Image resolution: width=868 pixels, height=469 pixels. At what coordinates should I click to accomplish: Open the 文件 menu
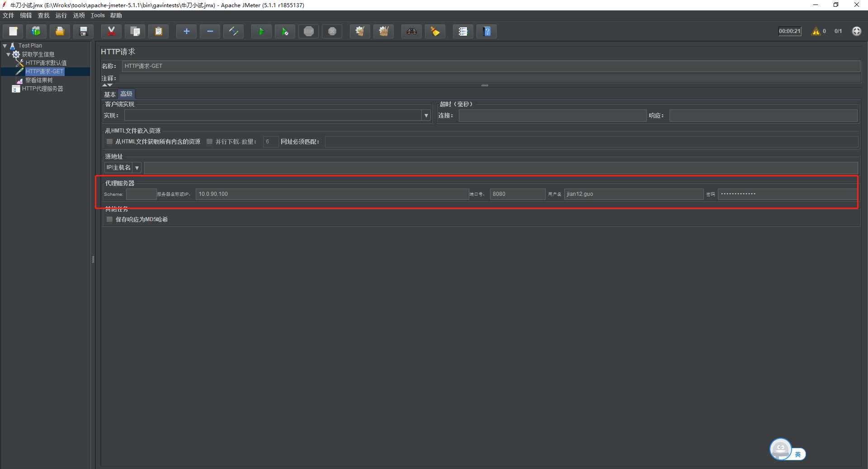(x=8, y=15)
